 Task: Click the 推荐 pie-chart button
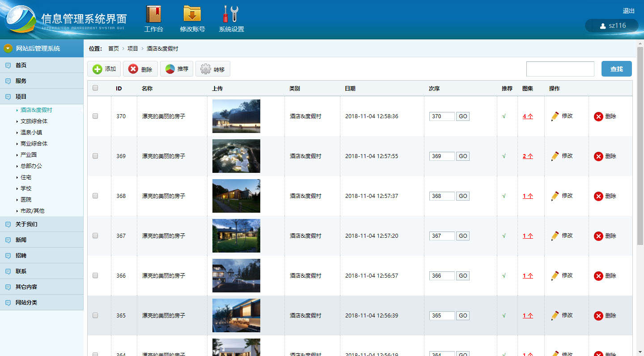177,69
